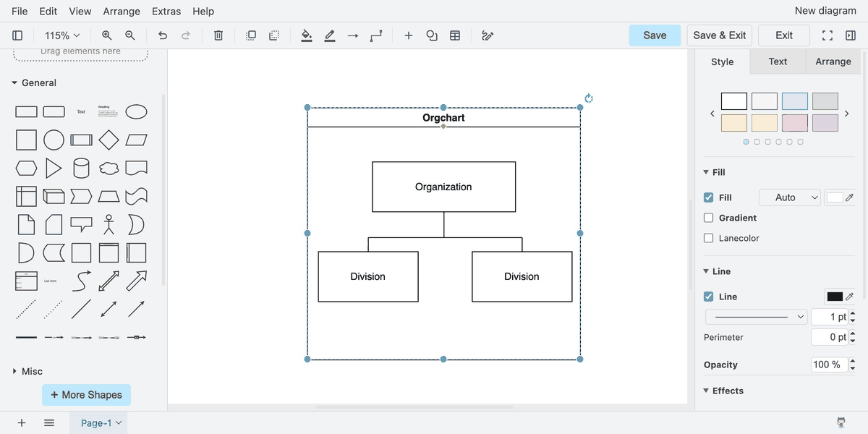Open the waypoints connector style tool
868x434 pixels.
(376, 35)
